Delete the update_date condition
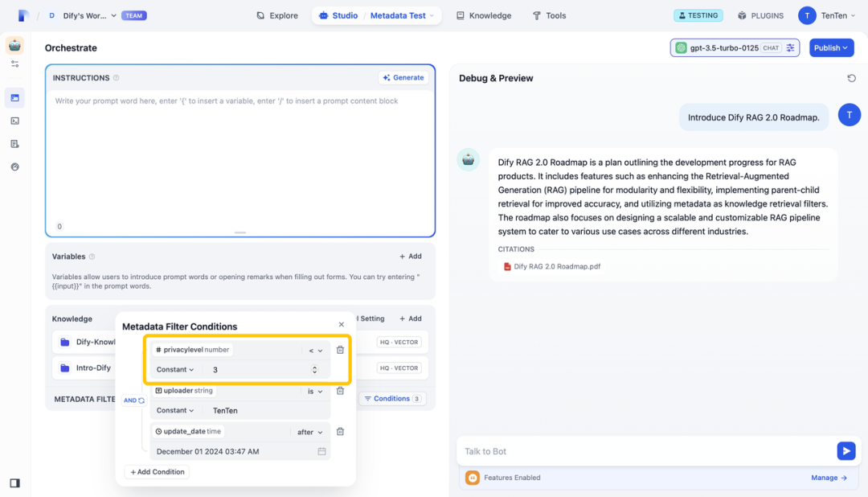This screenshot has width=868, height=497. [x=341, y=432]
